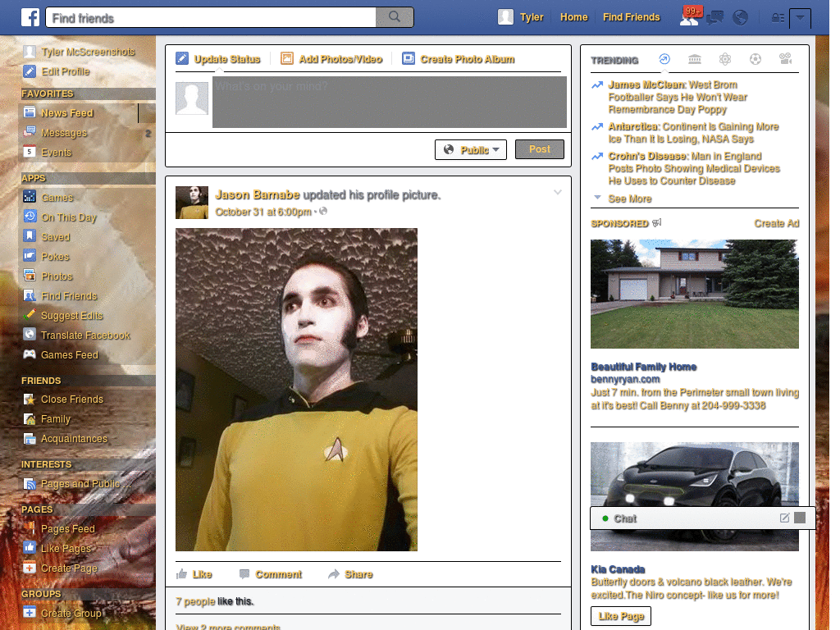Show Entertainment trending with movie camera icon

click(x=785, y=59)
